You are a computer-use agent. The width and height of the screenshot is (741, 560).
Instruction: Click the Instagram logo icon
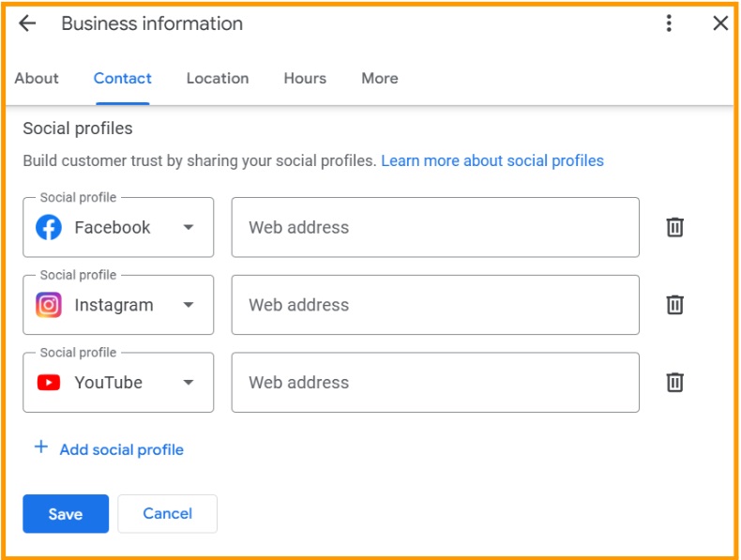[x=49, y=305]
